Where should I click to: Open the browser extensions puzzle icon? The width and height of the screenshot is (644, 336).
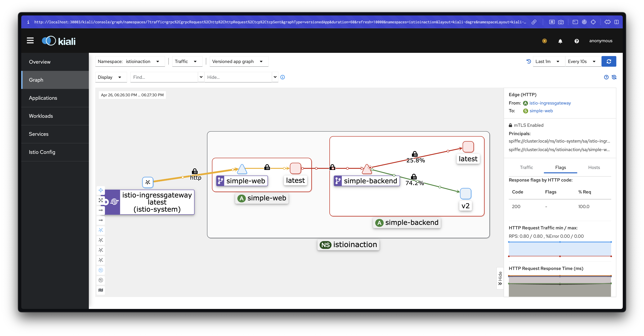click(607, 22)
